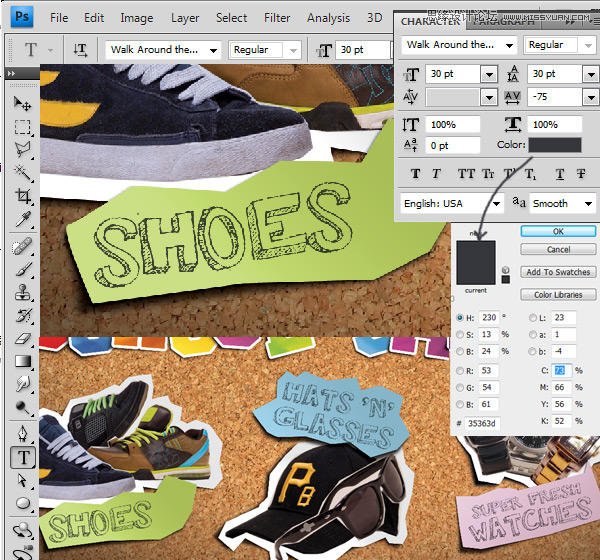
Task: Click the Character panel text color swatch
Action: click(554, 145)
